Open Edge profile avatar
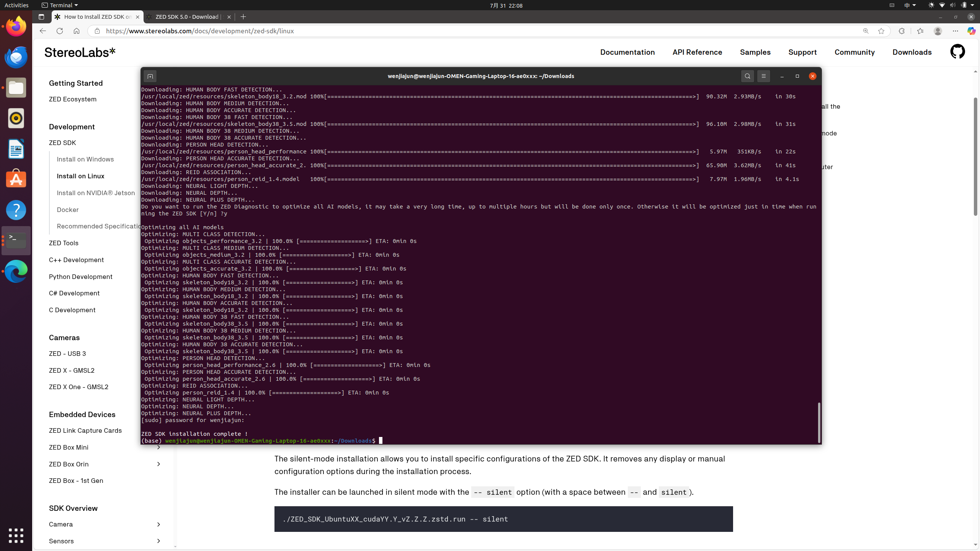The width and height of the screenshot is (980, 551). pyautogui.click(x=938, y=31)
